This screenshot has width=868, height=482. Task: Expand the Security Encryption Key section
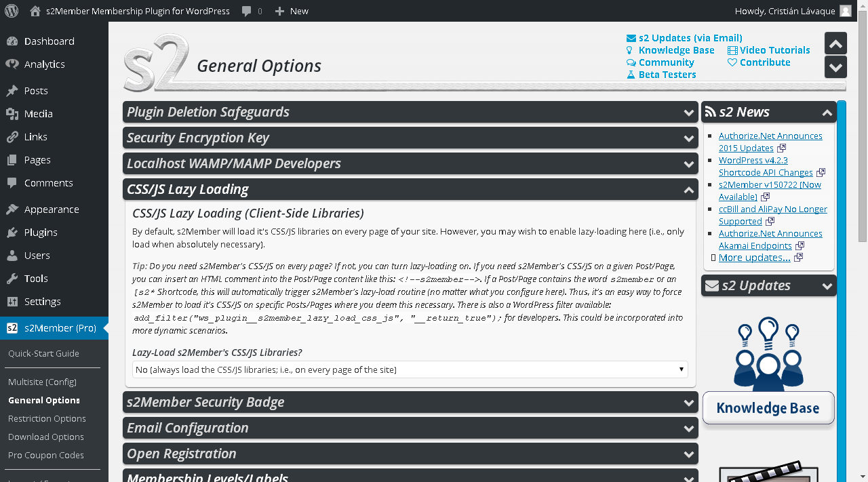pos(410,138)
